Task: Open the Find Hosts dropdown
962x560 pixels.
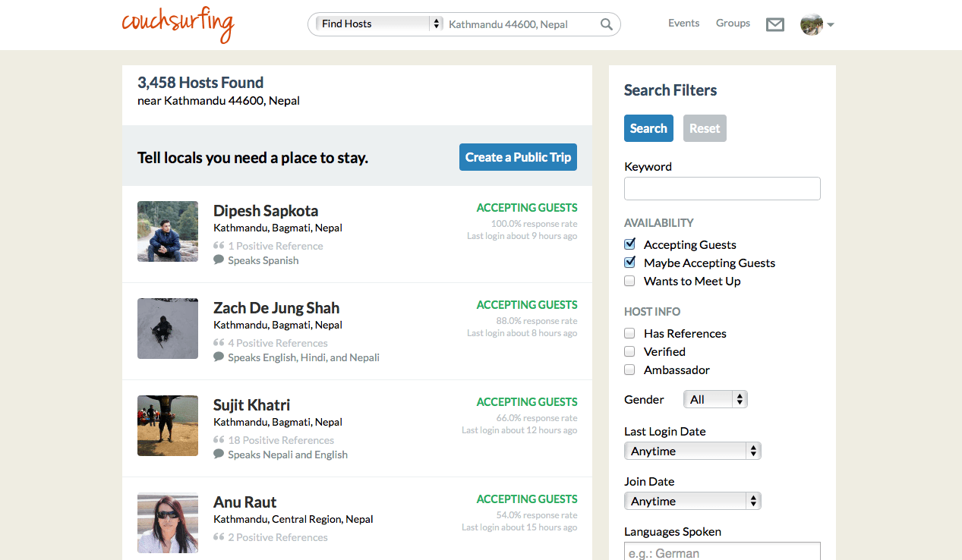Action: click(x=379, y=24)
